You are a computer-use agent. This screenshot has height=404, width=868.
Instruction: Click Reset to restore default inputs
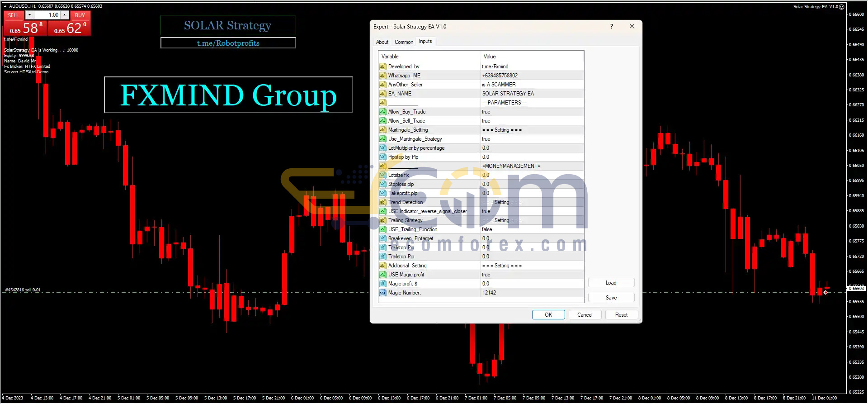click(x=621, y=315)
